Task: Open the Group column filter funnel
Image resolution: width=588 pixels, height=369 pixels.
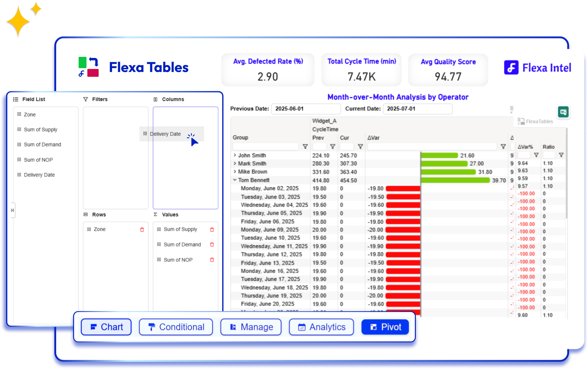Action: pyautogui.click(x=305, y=147)
